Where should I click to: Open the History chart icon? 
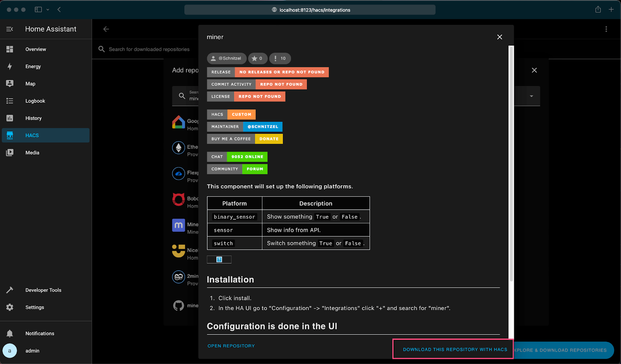(x=10, y=118)
